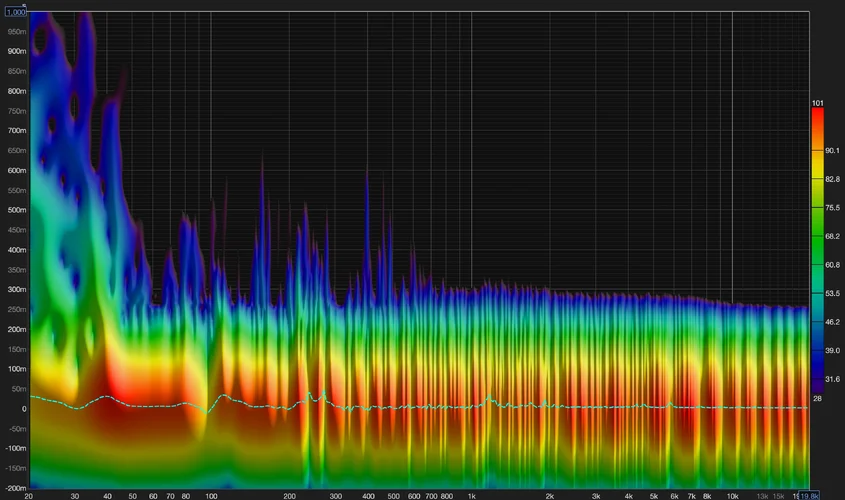Click the dashed peak curve at its left end
Image resolution: width=845 pixels, height=500 pixels.
click(x=33, y=397)
